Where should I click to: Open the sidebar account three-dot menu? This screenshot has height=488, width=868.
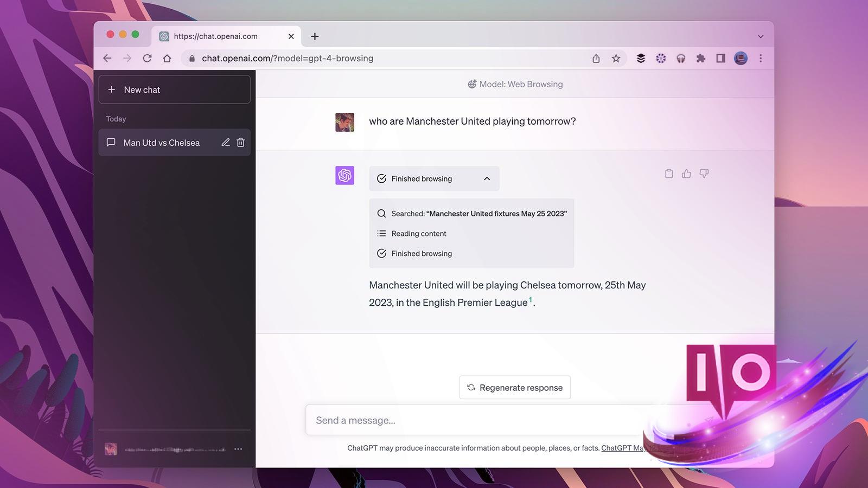point(238,449)
